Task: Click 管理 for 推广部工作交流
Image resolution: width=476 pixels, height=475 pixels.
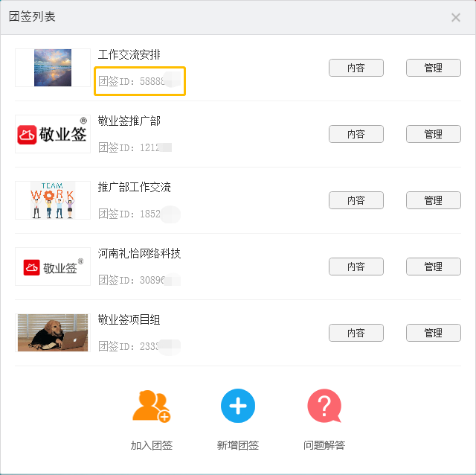Action: coord(434,200)
